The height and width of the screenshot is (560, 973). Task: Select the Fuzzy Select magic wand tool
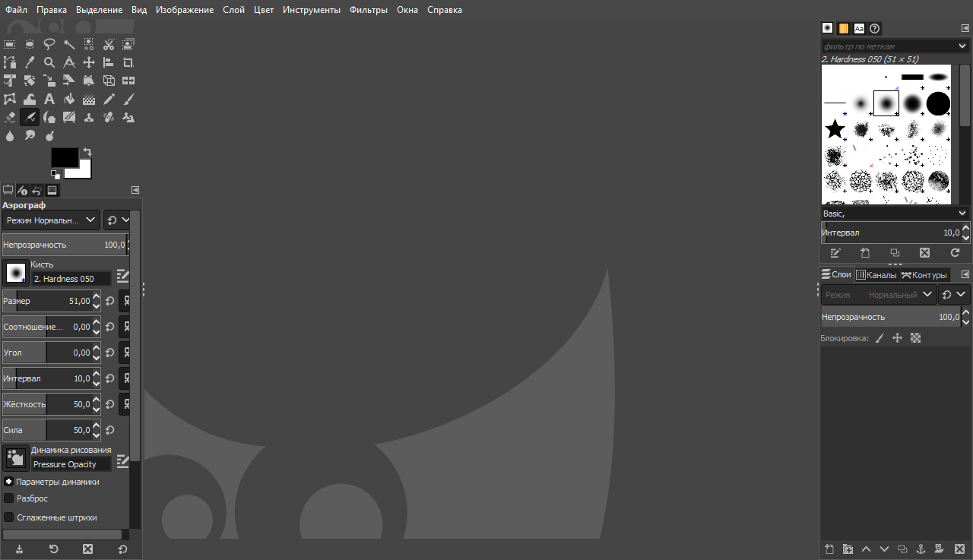point(69,44)
